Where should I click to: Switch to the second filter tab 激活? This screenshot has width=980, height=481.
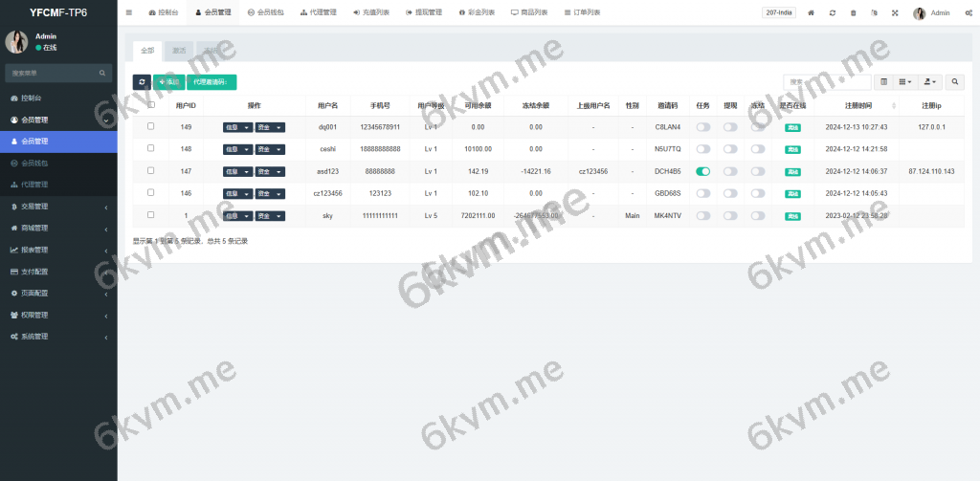[179, 52]
